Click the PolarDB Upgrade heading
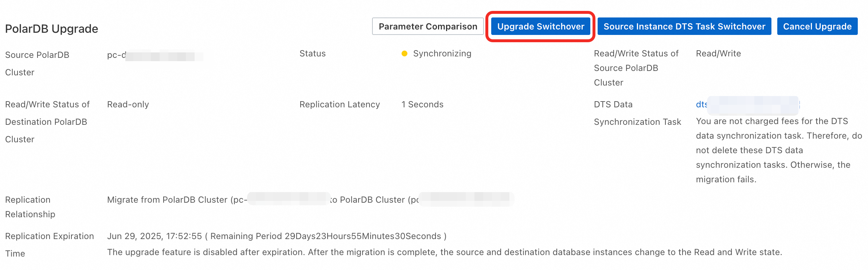The image size is (868, 270). pos(51,29)
